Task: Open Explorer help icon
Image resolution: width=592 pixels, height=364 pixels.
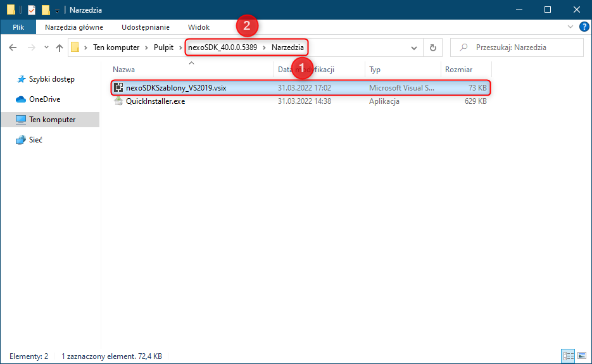Action: coord(584,27)
